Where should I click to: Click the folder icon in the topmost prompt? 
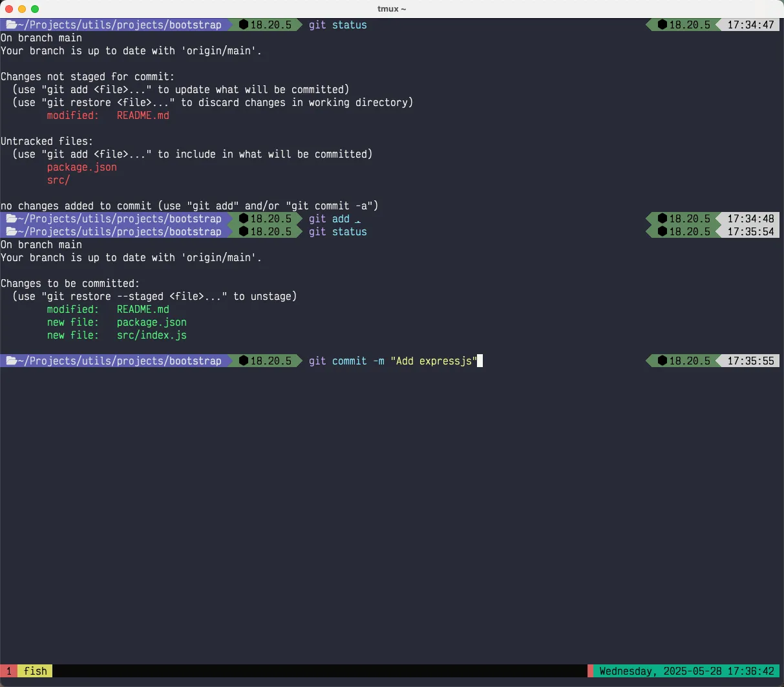pyautogui.click(x=11, y=25)
